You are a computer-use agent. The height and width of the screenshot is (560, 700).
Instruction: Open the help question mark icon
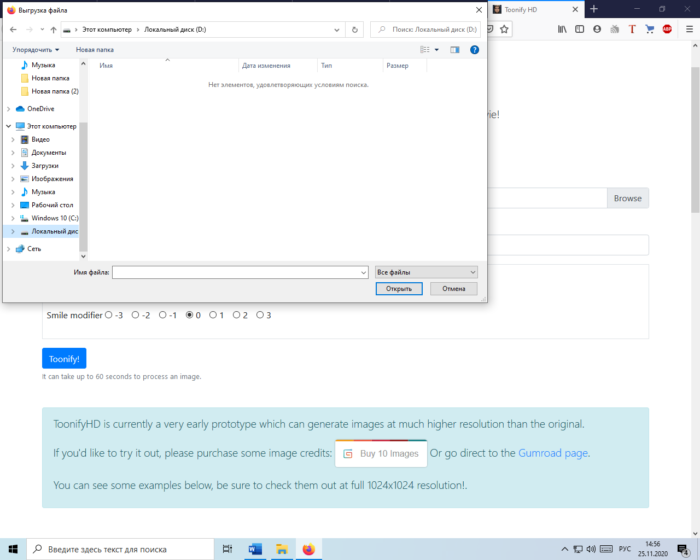(474, 49)
